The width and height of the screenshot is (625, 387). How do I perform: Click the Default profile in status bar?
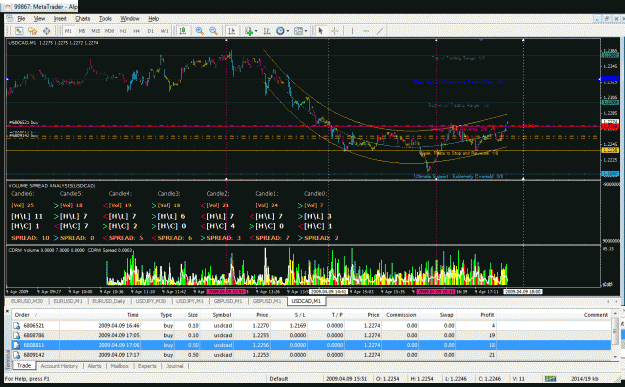[279, 379]
